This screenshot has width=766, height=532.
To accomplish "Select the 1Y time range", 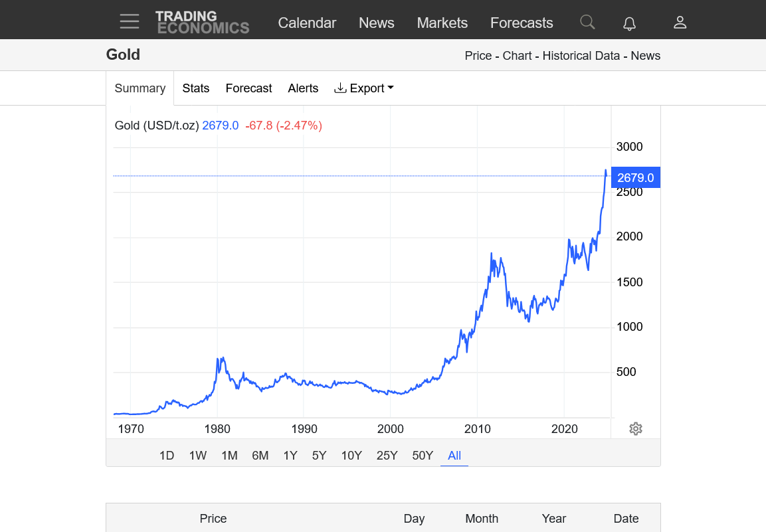I will coord(290,456).
